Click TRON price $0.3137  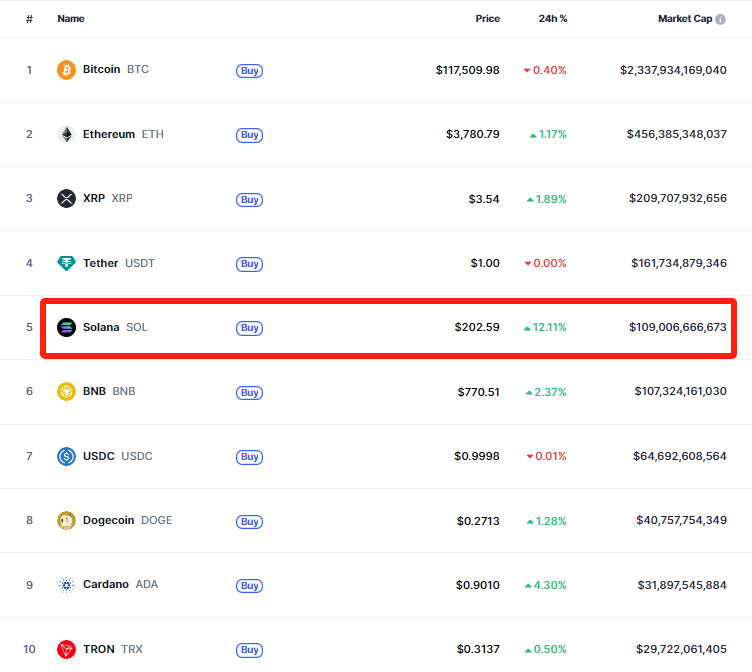(478, 649)
